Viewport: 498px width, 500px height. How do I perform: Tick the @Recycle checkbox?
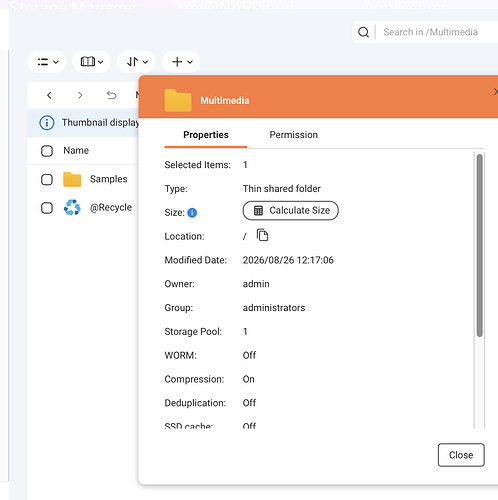(x=47, y=208)
